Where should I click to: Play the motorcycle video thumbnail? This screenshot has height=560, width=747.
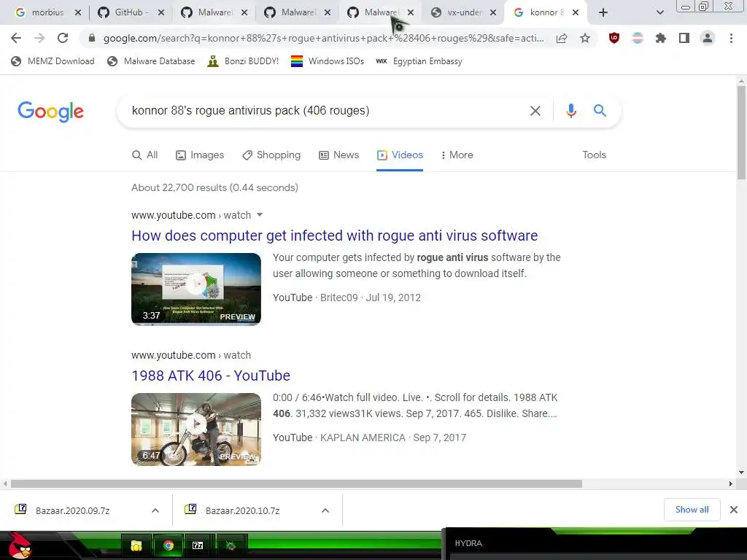coord(196,429)
